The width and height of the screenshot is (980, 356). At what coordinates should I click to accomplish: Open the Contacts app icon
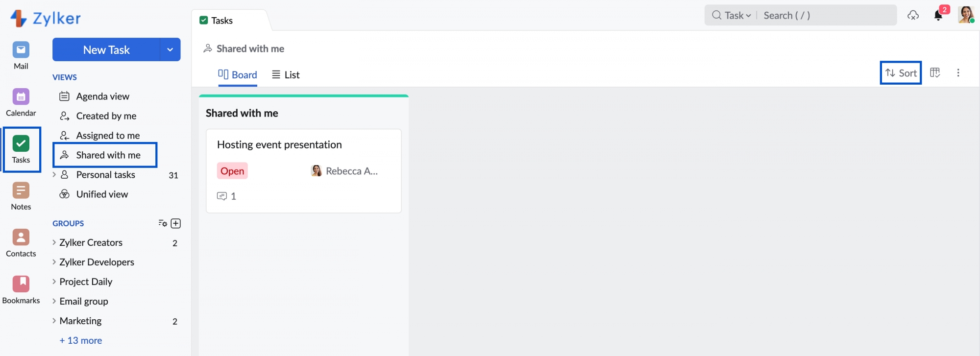click(x=21, y=237)
